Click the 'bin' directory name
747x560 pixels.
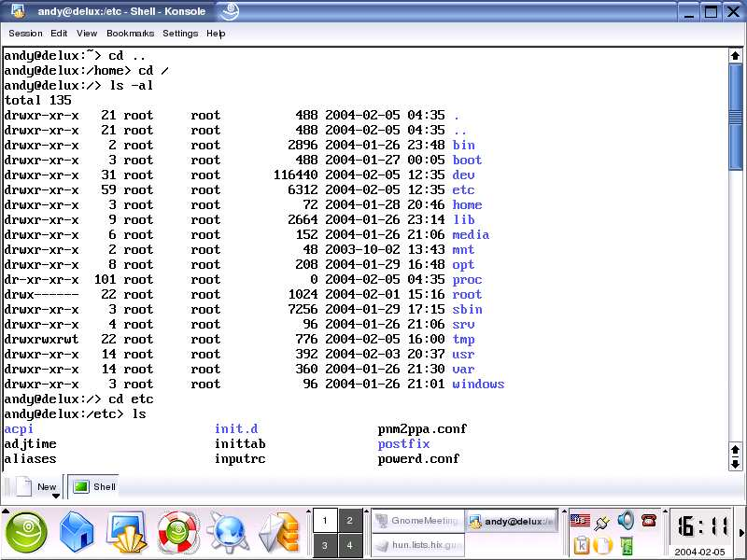[x=463, y=146]
